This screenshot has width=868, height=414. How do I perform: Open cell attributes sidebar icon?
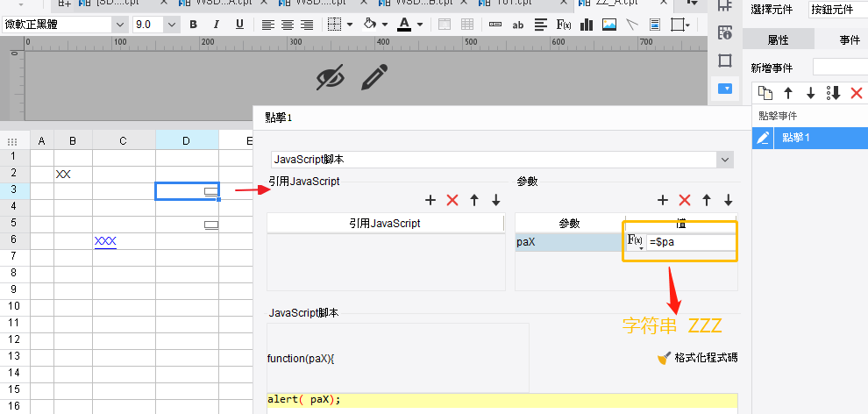(725, 33)
